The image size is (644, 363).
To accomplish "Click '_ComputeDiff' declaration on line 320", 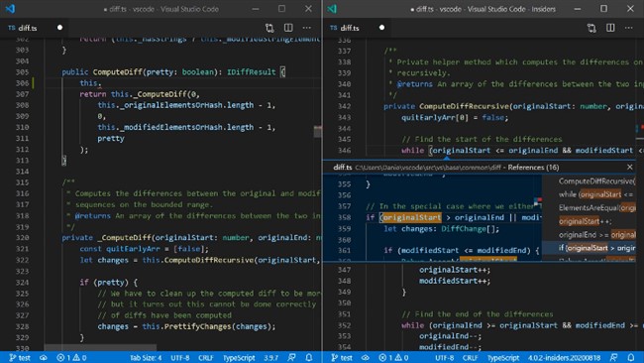I will point(125,238).
